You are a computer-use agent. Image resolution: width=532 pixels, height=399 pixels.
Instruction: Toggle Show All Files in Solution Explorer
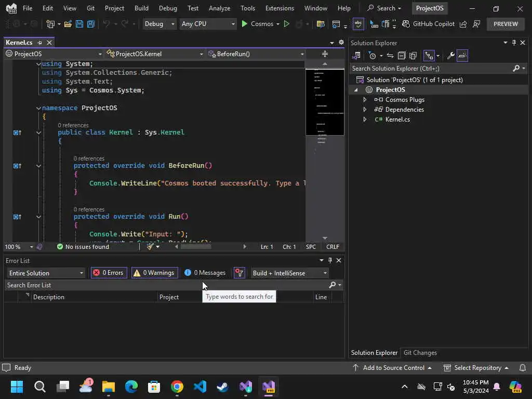click(413, 55)
